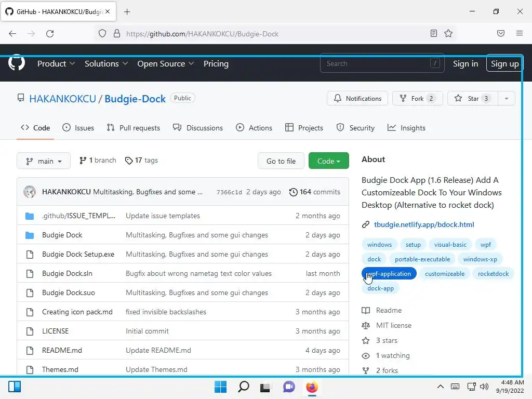Click Firefox icon on taskbar
Image resolution: width=532 pixels, height=399 pixels.
312,387
